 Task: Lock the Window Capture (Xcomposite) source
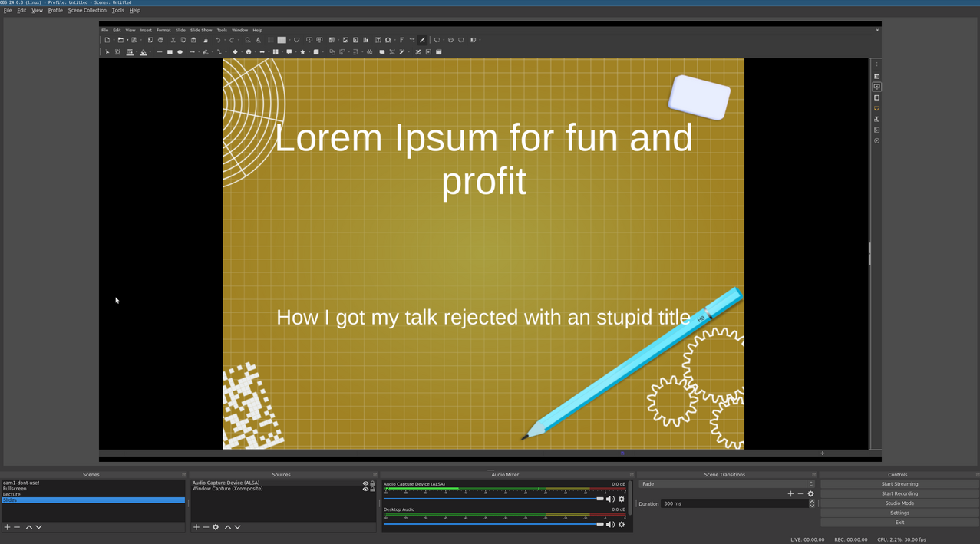373,489
